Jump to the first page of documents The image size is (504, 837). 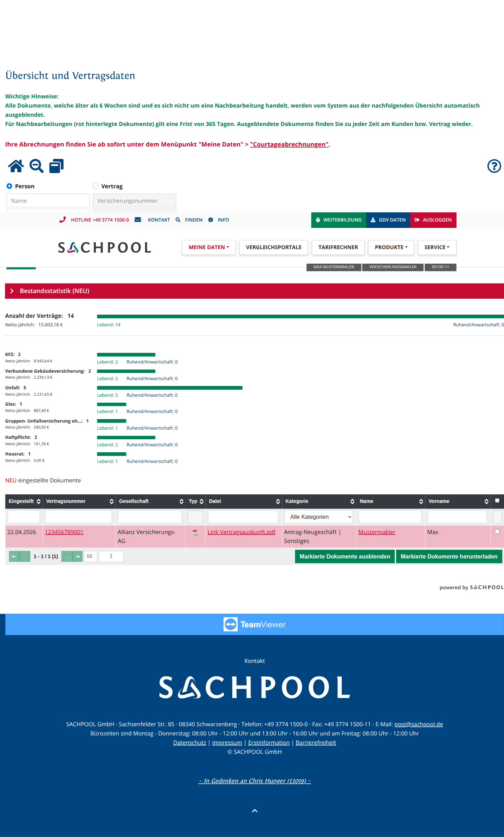(x=14, y=556)
